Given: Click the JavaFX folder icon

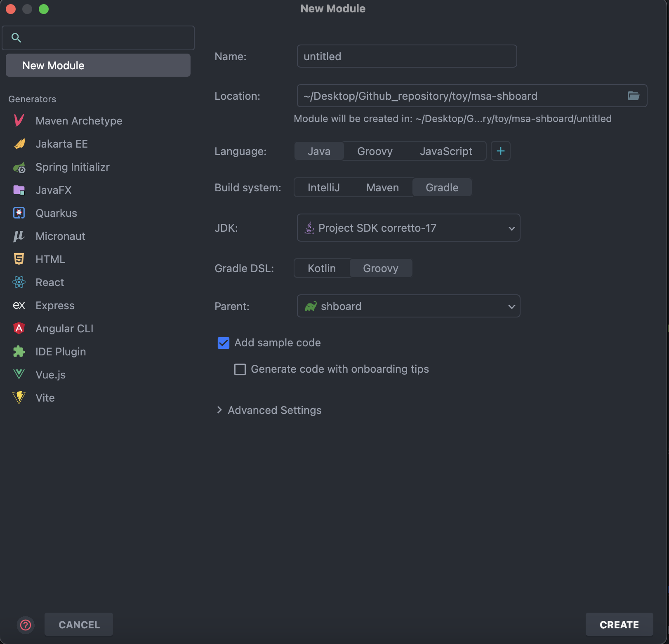Looking at the screenshot, I should 19,190.
